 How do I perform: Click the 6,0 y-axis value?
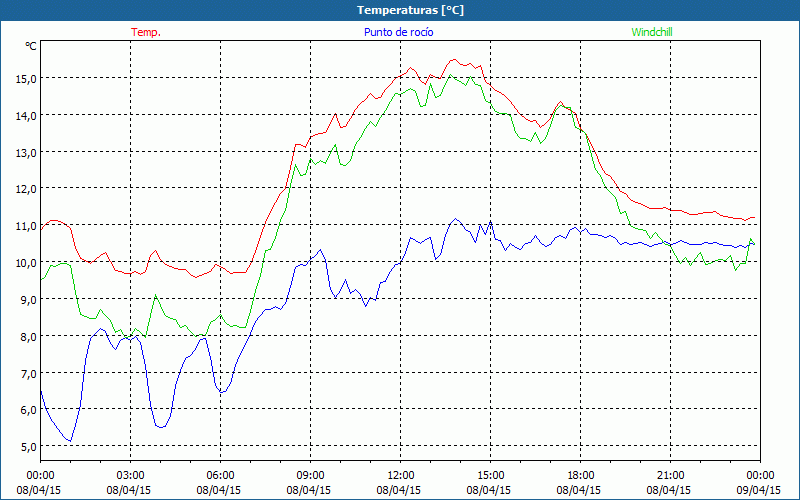click(30, 410)
